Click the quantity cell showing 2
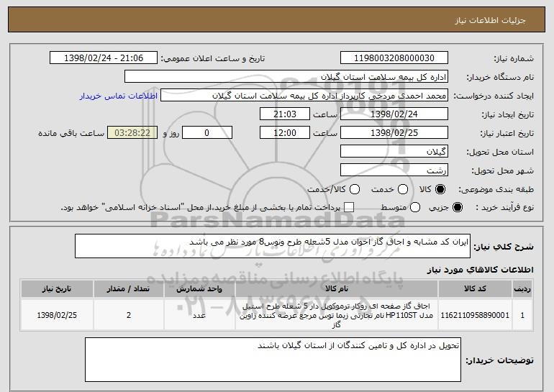The width and height of the screenshot is (554, 392). click(128, 315)
